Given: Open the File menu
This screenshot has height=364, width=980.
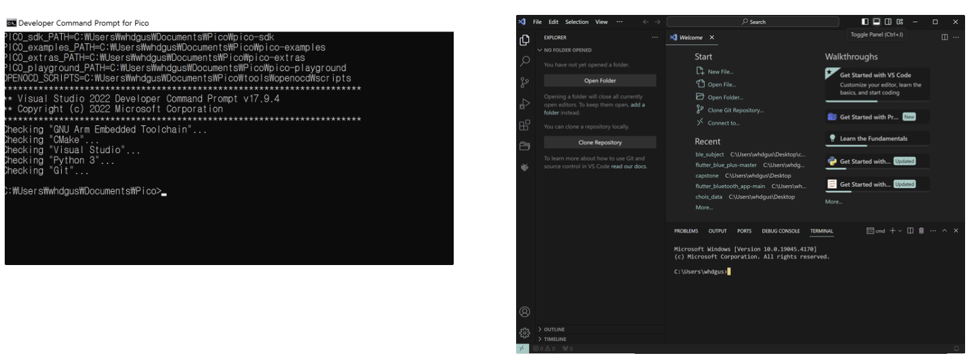Looking at the screenshot, I should [537, 22].
